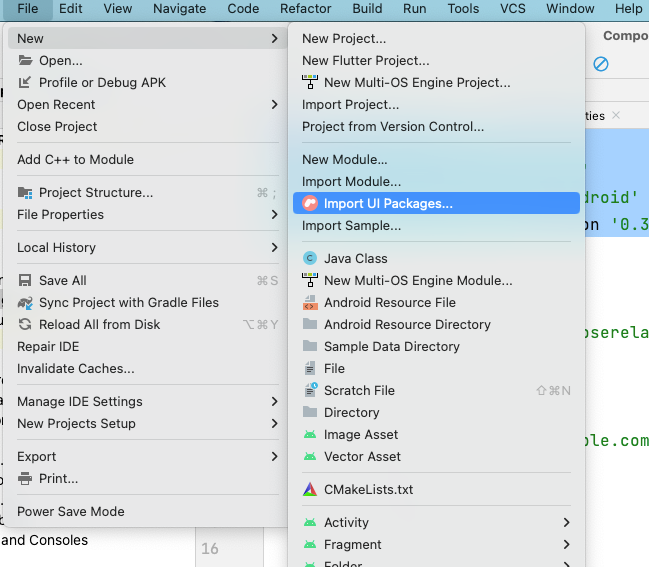The height and width of the screenshot is (567, 649).
Task: Open the Tools menu
Action: (x=463, y=9)
